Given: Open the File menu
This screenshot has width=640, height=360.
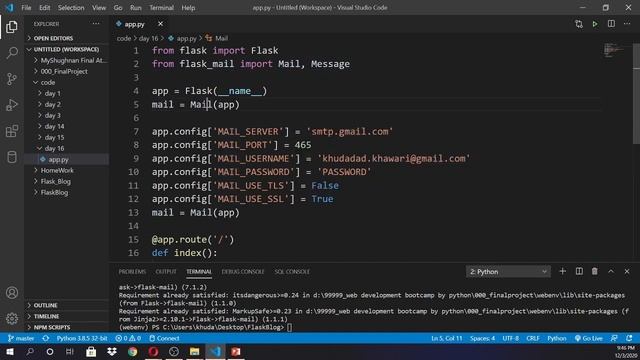Looking at the screenshot, I should click(26, 7).
